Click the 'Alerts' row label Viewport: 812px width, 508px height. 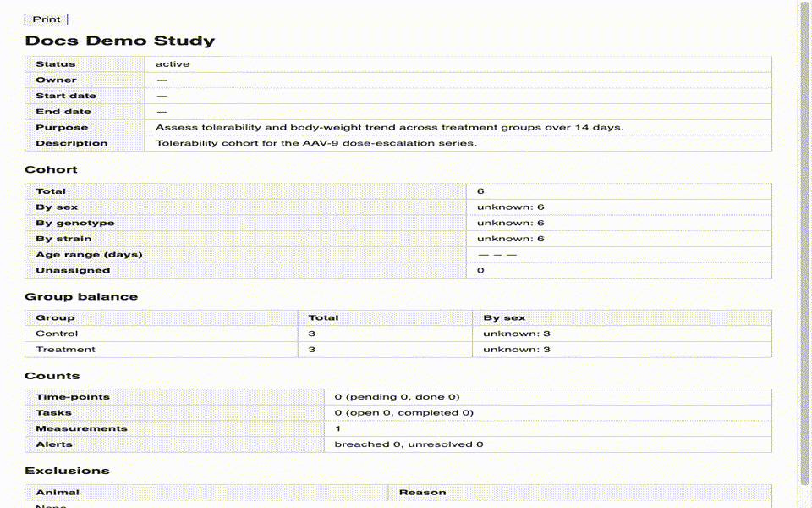coord(54,444)
